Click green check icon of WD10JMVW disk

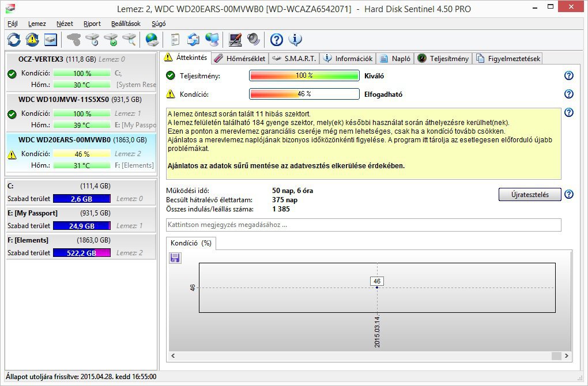[x=12, y=114]
